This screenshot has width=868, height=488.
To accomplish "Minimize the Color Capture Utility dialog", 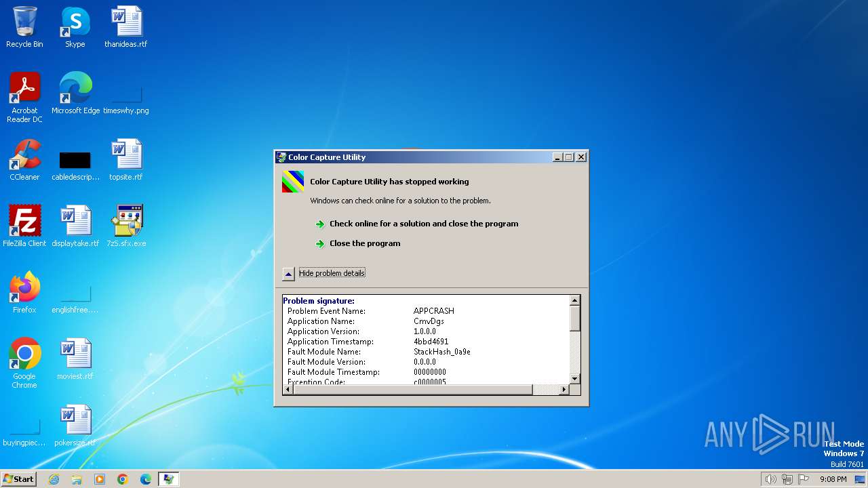I will click(557, 157).
